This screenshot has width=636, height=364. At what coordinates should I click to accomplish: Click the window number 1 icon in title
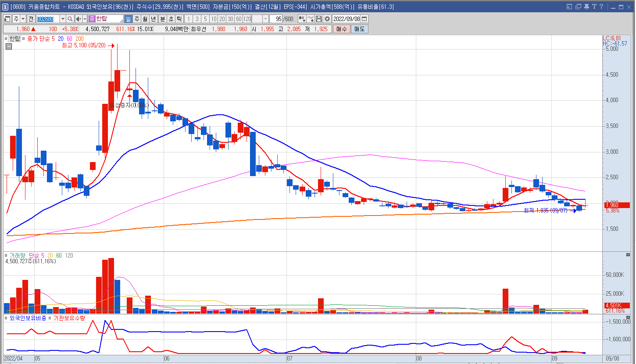point(5,7)
